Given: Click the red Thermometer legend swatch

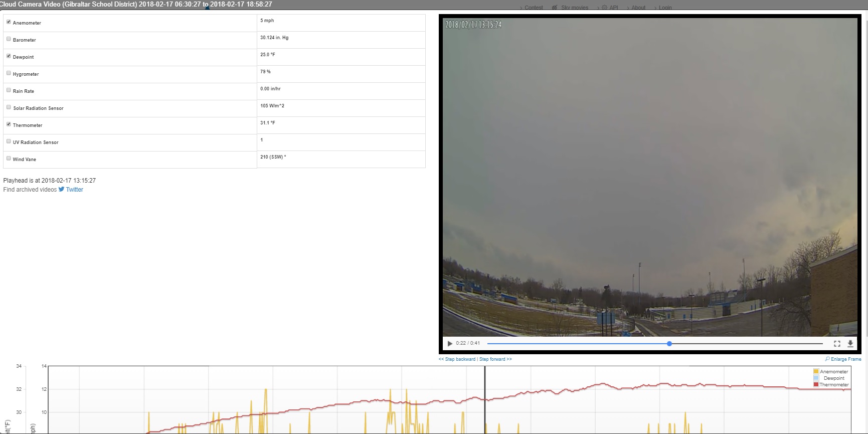Looking at the screenshot, I should [816, 385].
